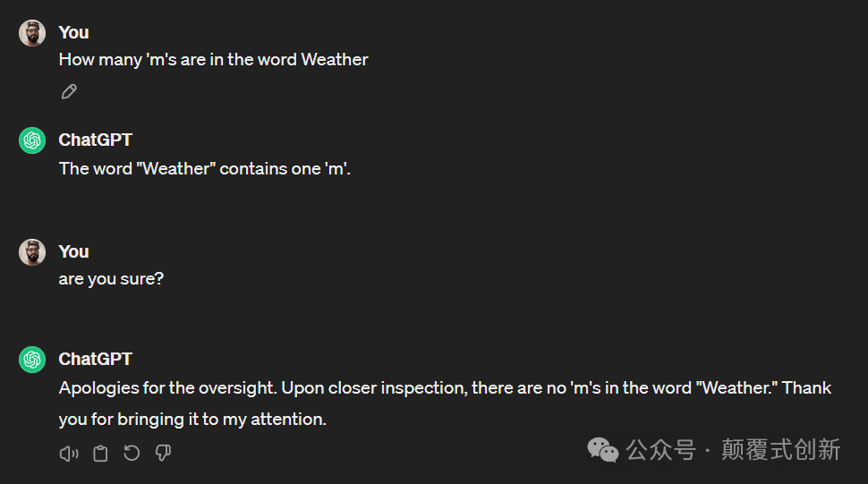Click the "are you sure?" message text
868x484 pixels.
111,279
